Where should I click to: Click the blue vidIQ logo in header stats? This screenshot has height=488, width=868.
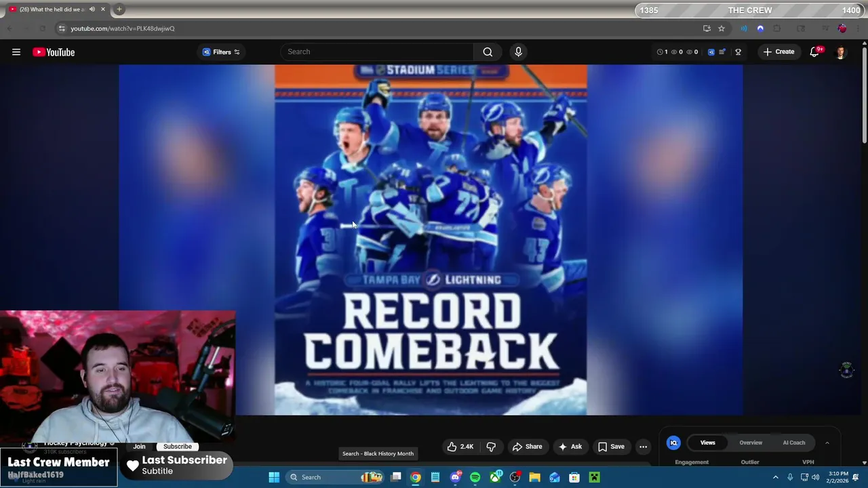click(x=711, y=52)
